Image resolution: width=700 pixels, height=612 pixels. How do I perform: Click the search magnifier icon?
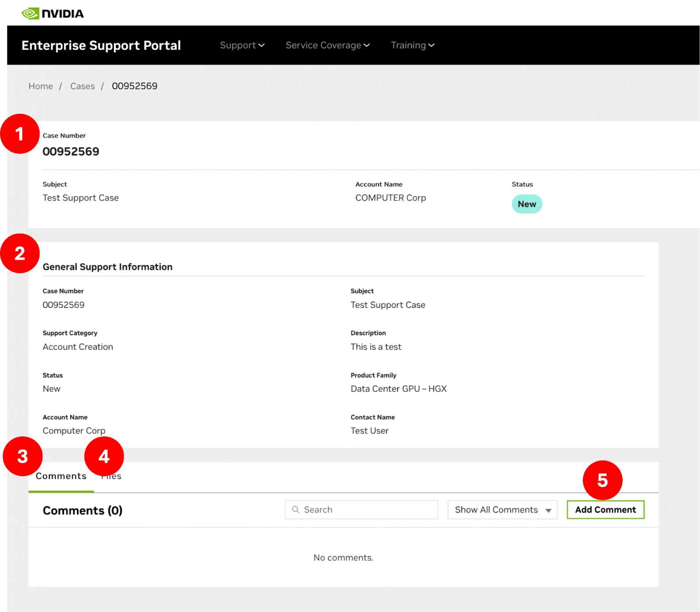coord(296,510)
